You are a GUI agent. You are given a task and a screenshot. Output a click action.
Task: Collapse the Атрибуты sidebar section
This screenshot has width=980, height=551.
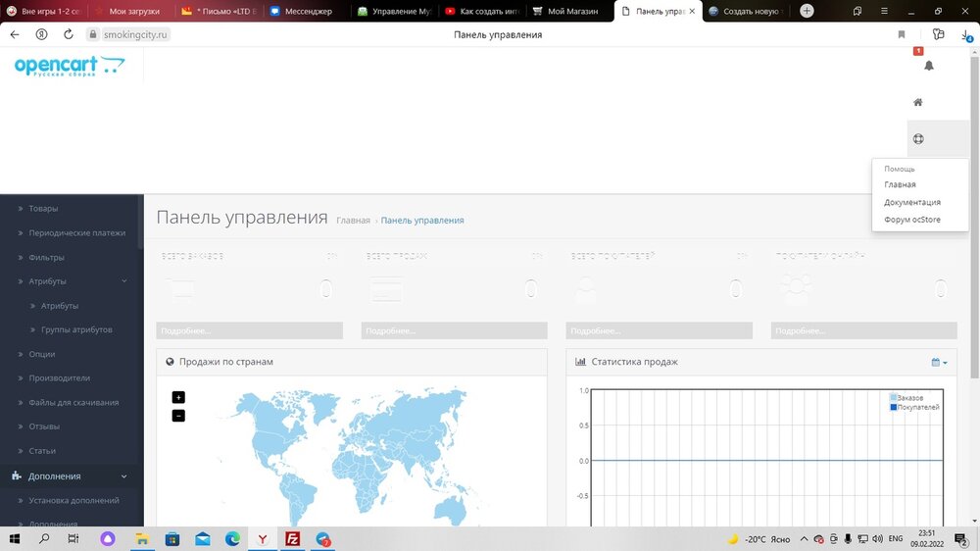(x=124, y=281)
